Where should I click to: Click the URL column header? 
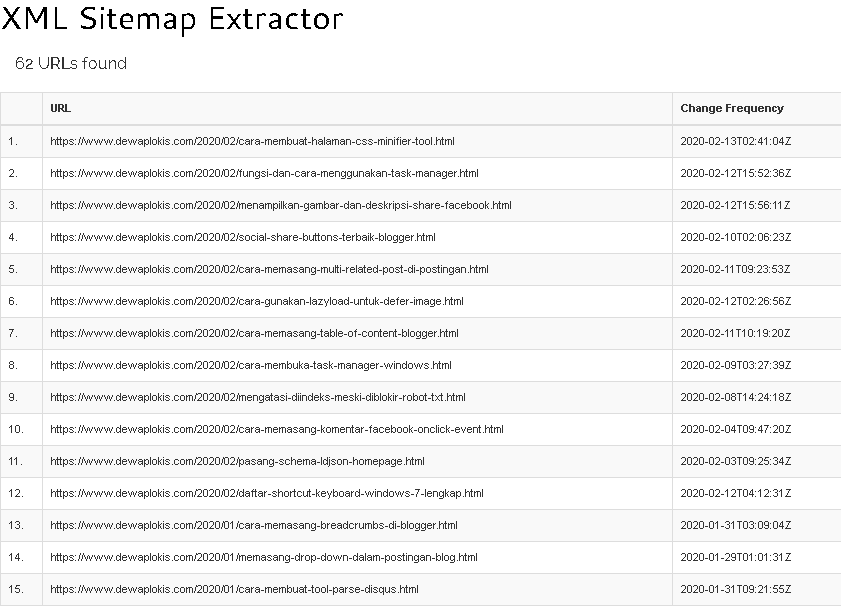(61, 108)
